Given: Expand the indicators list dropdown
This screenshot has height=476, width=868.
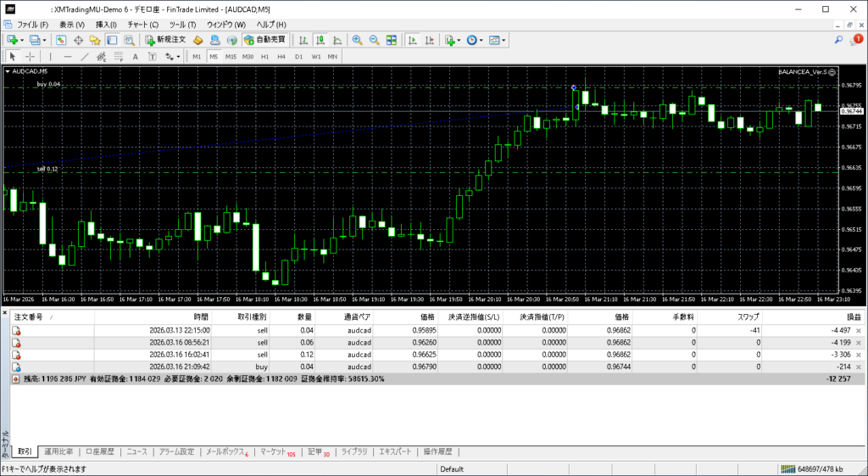Looking at the screenshot, I should 459,40.
